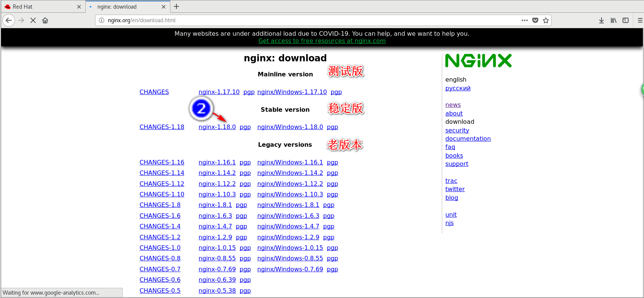
Task: Open CHANGES-1.0 link
Action: point(160,248)
